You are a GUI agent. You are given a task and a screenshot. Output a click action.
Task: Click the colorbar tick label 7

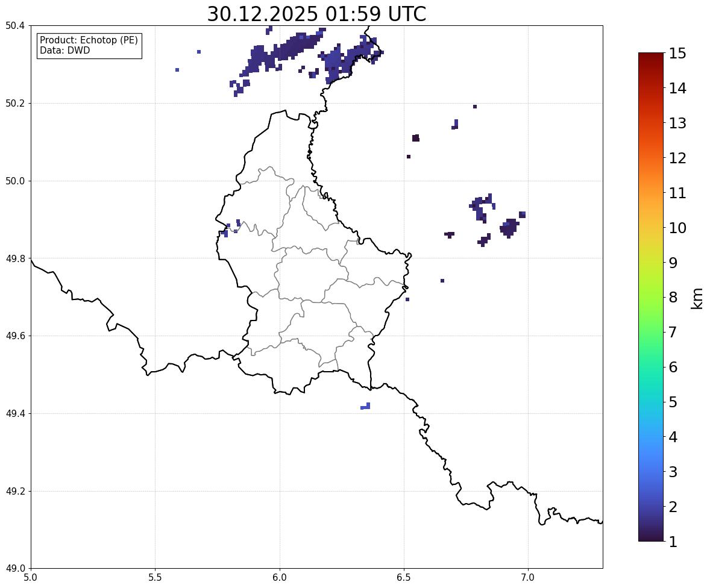673,332
